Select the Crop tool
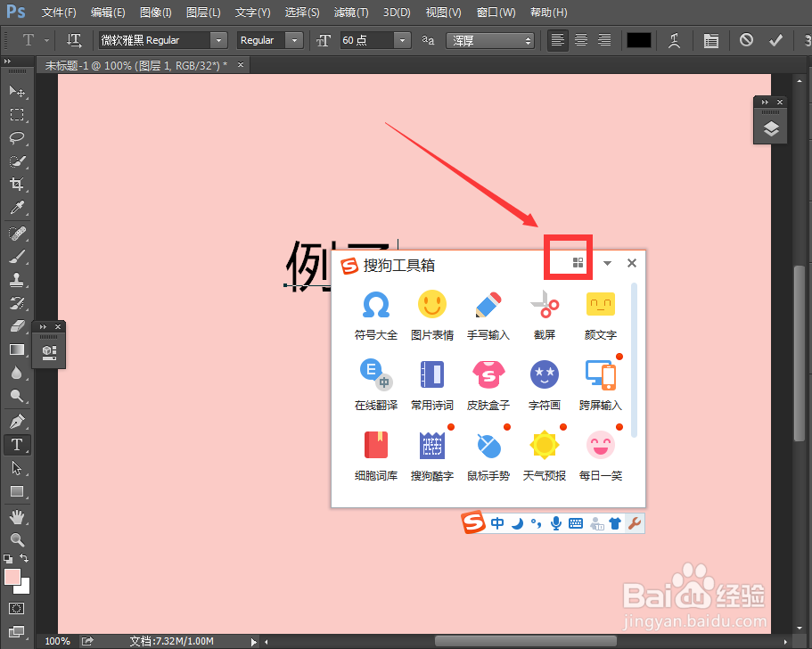This screenshot has height=649, width=812. pyautogui.click(x=17, y=184)
